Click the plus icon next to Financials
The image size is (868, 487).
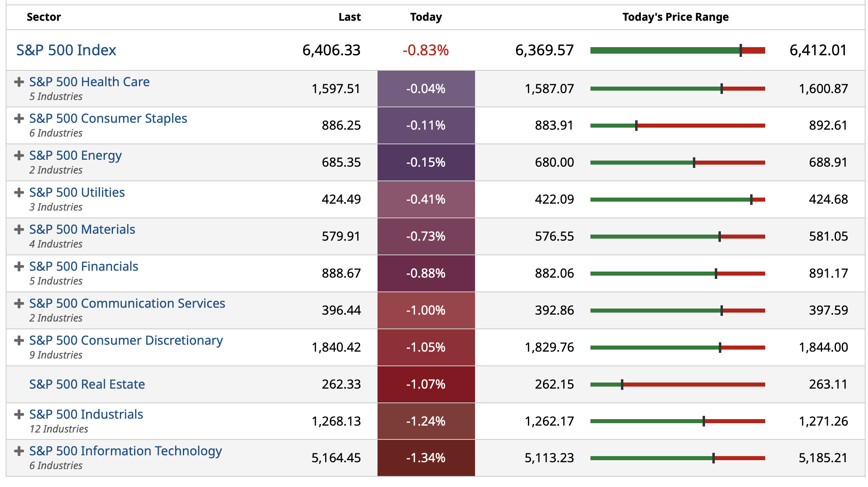tap(19, 267)
